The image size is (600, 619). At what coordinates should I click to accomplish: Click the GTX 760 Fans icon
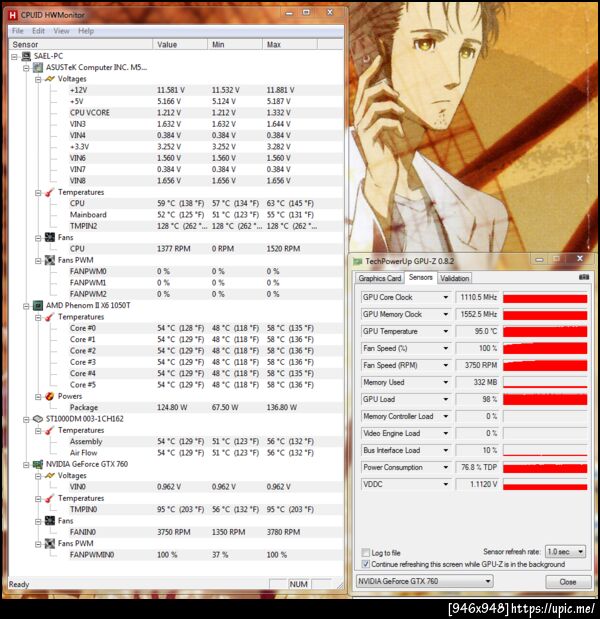point(50,521)
